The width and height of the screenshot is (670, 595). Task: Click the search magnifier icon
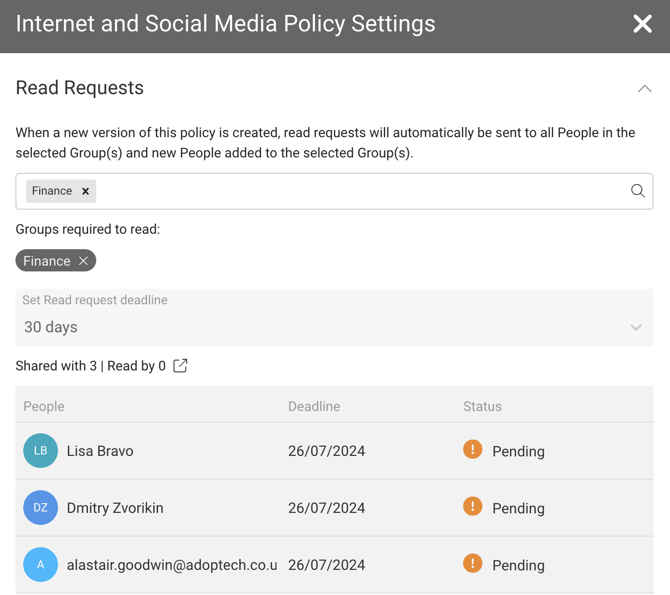pos(637,191)
